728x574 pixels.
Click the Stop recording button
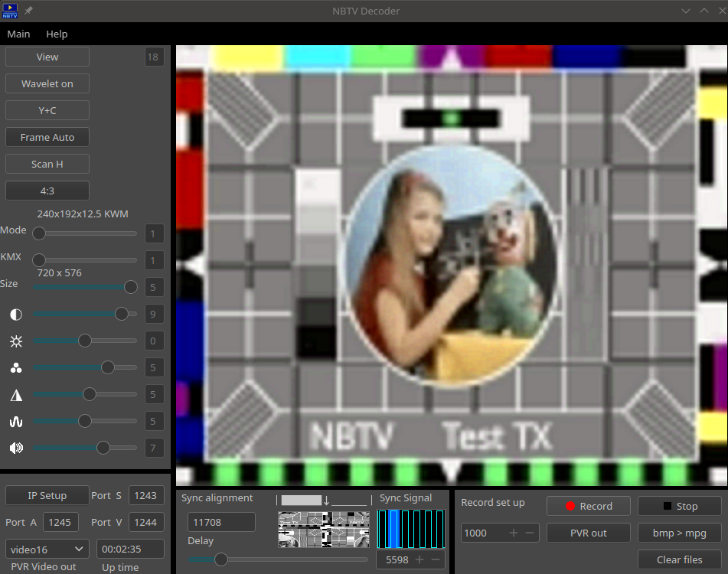click(680, 506)
